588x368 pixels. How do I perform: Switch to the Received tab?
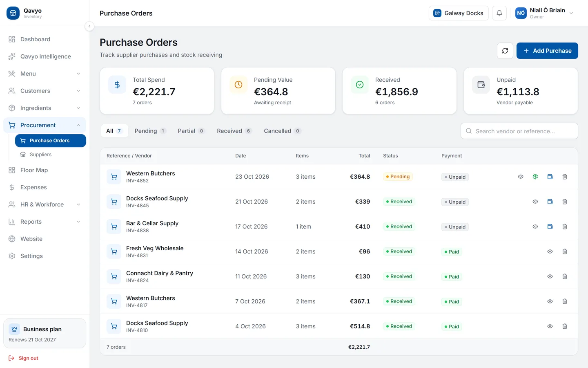coord(234,131)
